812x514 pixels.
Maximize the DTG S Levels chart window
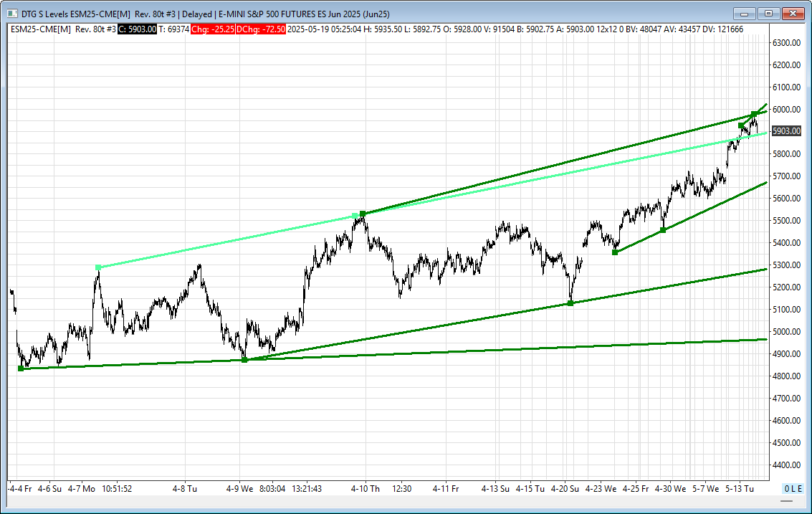[x=768, y=14]
